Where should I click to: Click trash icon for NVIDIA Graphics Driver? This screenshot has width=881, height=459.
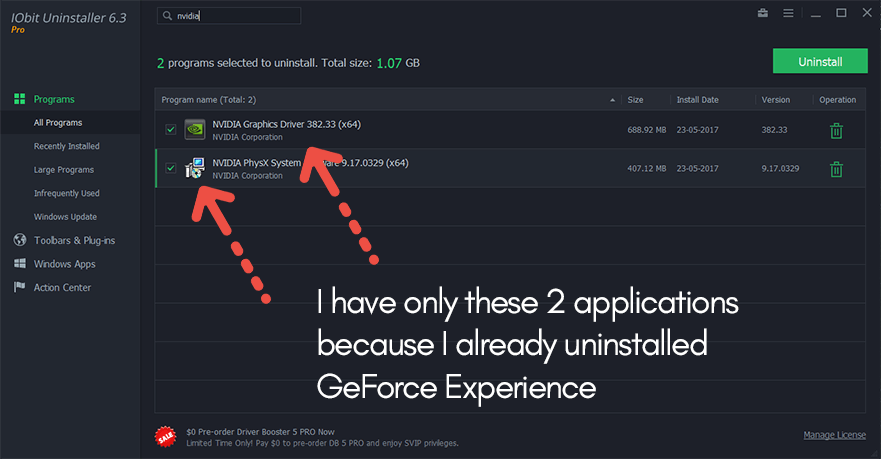(836, 130)
